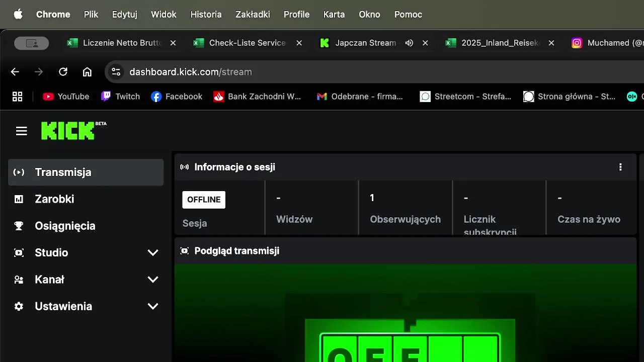Screen dimensions: 644x362
Task: Open the Strona główna bookmark
Action: click(570, 97)
